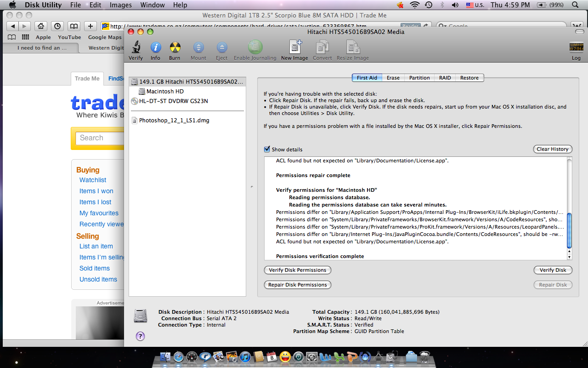
Task: Open the Watchlist link in Safari
Action: pyautogui.click(x=93, y=180)
